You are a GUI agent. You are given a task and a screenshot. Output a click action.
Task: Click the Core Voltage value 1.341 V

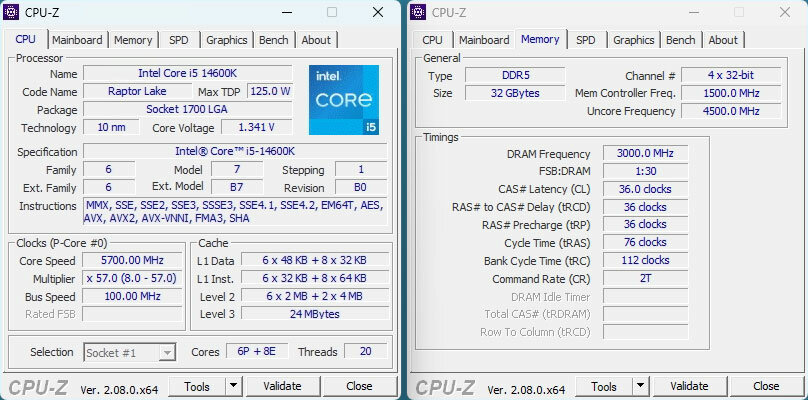click(257, 127)
